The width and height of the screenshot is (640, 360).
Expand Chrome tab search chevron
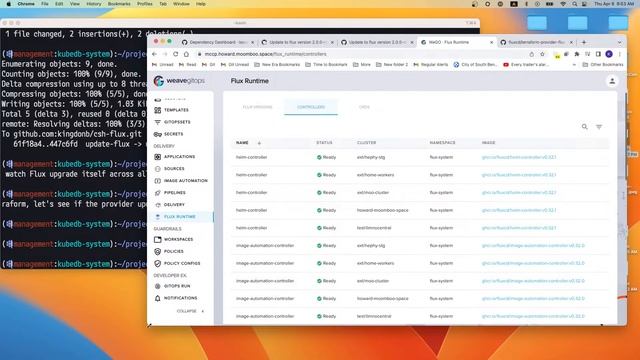pyautogui.click(x=619, y=42)
